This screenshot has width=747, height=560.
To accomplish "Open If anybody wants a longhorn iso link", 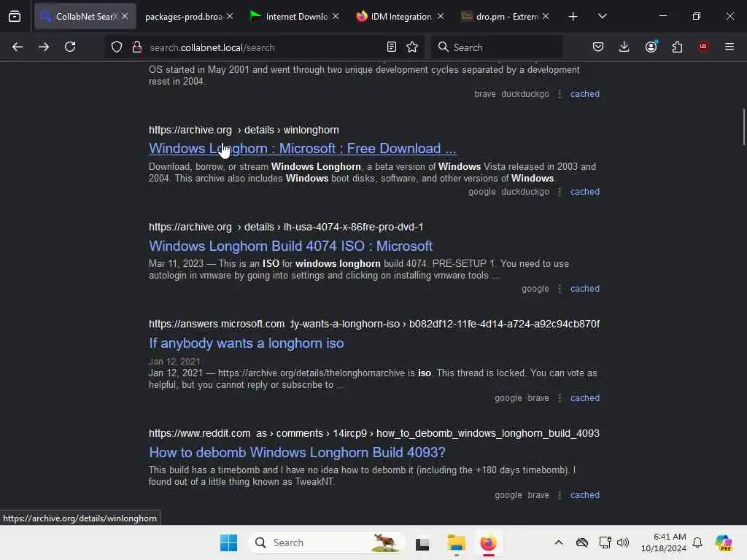I will (x=247, y=343).
